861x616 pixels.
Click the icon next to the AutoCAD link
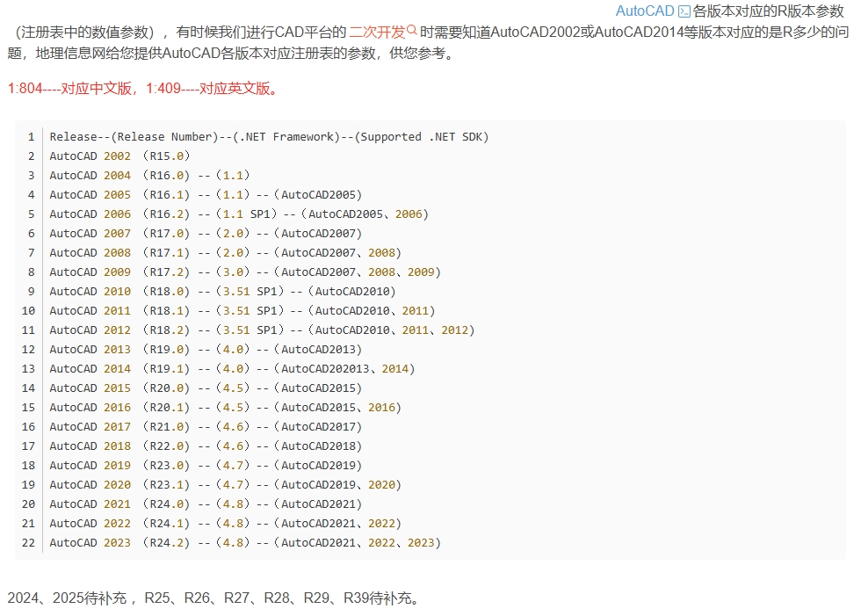pos(684,11)
